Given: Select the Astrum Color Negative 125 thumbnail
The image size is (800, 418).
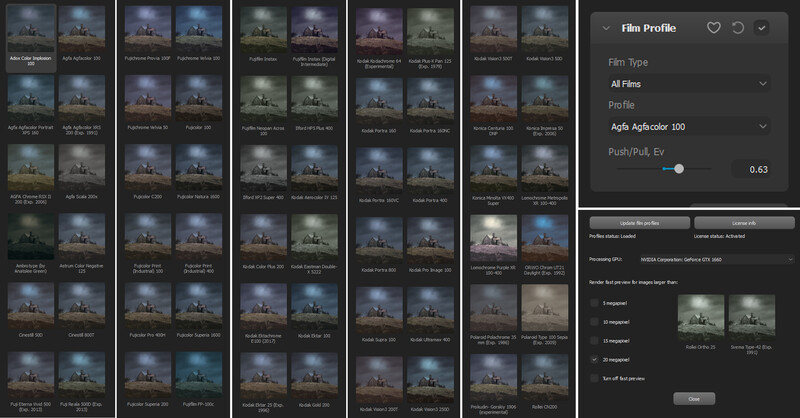Looking at the screenshot, I should tap(82, 237).
